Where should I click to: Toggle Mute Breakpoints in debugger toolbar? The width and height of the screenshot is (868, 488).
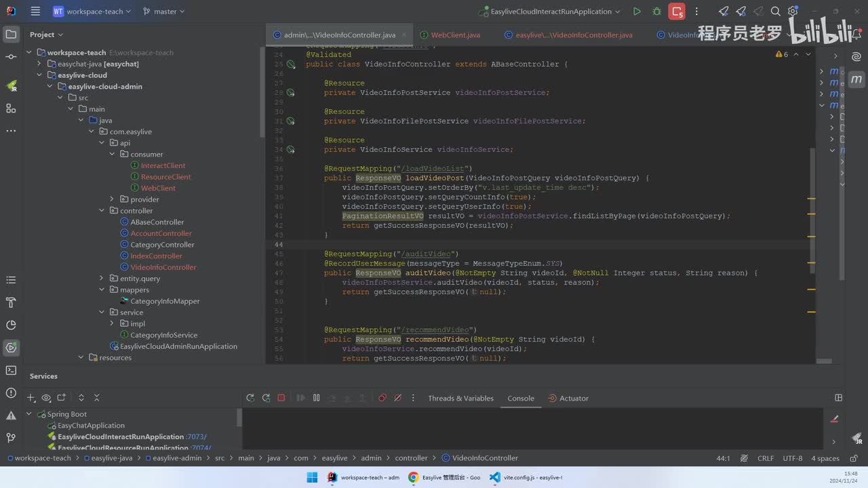pos(398,398)
